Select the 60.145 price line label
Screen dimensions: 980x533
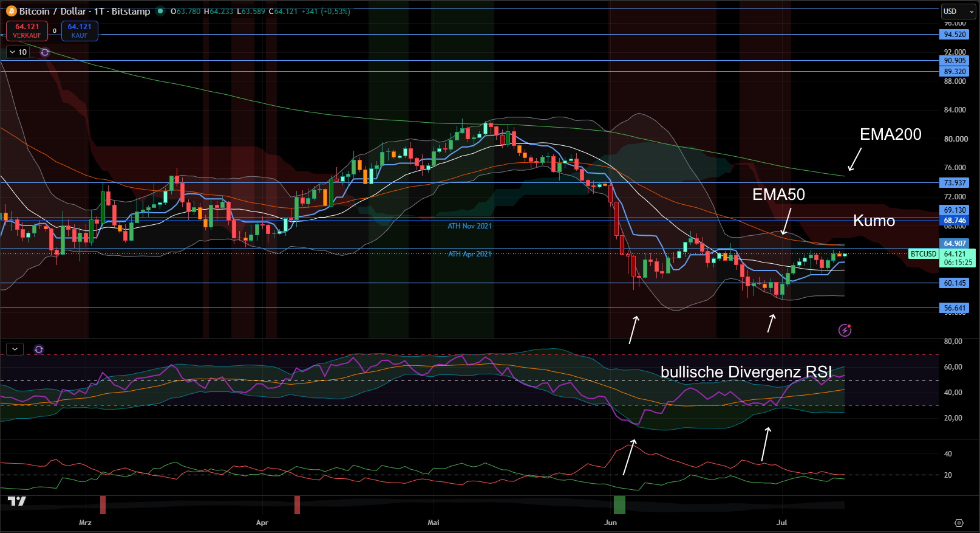click(954, 283)
